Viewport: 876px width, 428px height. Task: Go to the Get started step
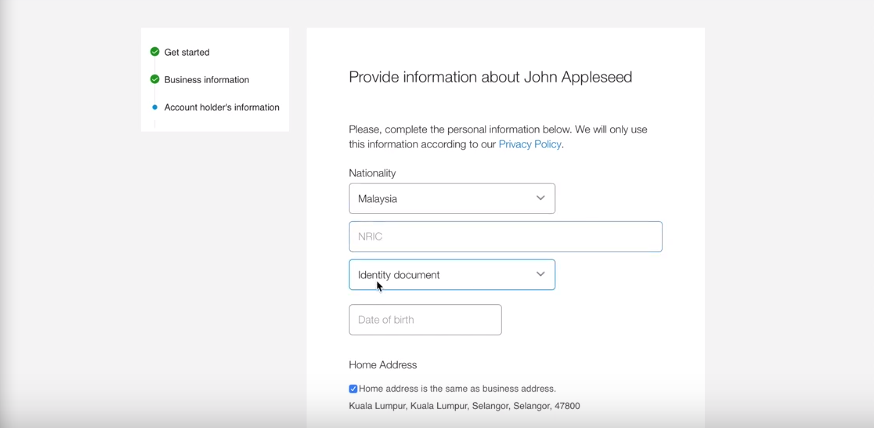[187, 52]
